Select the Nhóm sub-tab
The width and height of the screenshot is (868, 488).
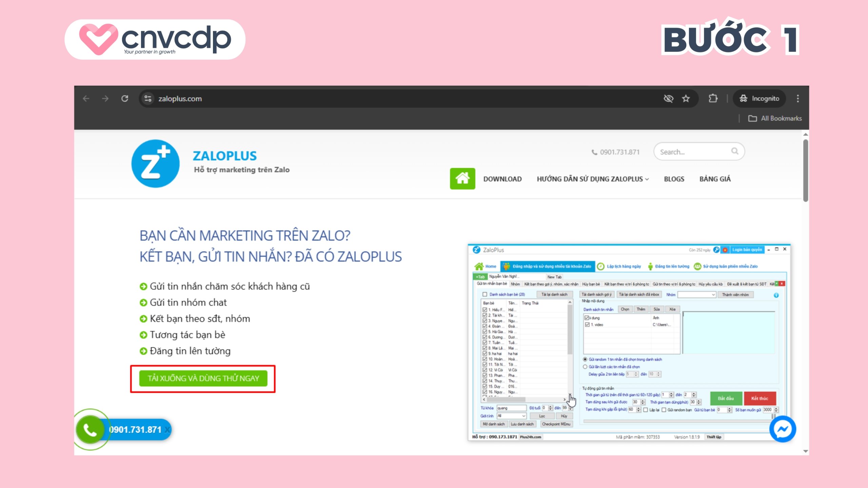pos(515,284)
